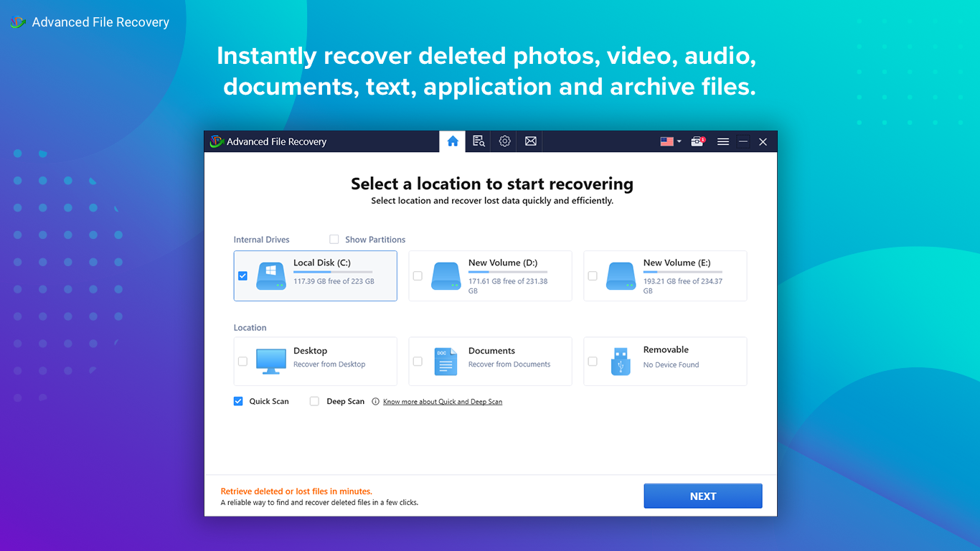Open Settings via the gear icon
The image size is (980, 551).
coord(504,141)
